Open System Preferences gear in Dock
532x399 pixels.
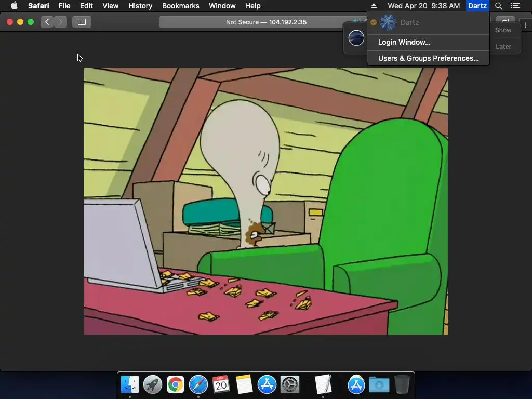click(290, 384)
